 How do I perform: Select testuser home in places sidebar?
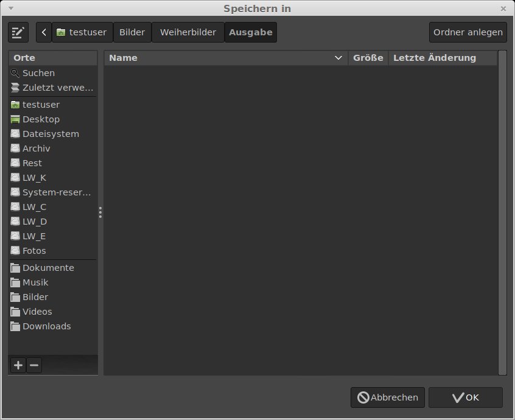53,105
